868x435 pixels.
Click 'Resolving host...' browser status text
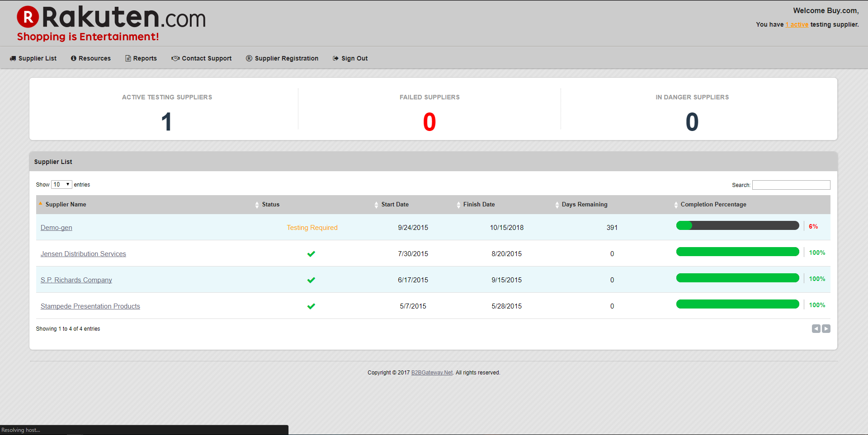tap(21, 430)
